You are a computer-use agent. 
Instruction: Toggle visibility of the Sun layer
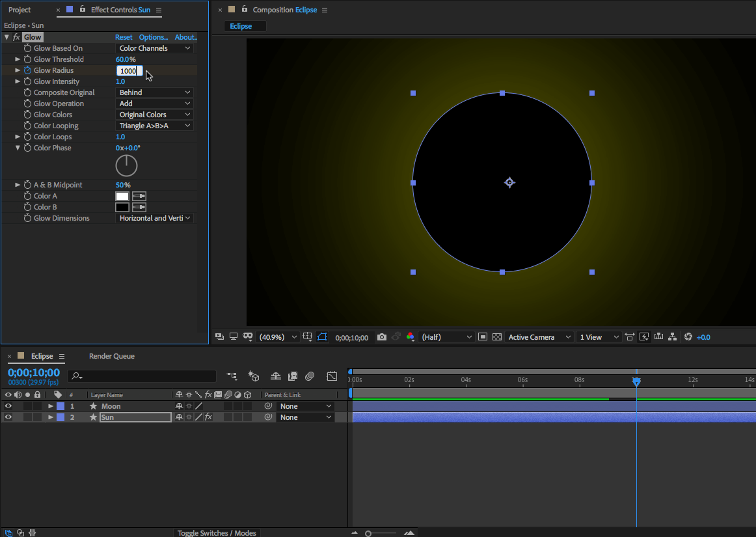(x=8, y=417)
